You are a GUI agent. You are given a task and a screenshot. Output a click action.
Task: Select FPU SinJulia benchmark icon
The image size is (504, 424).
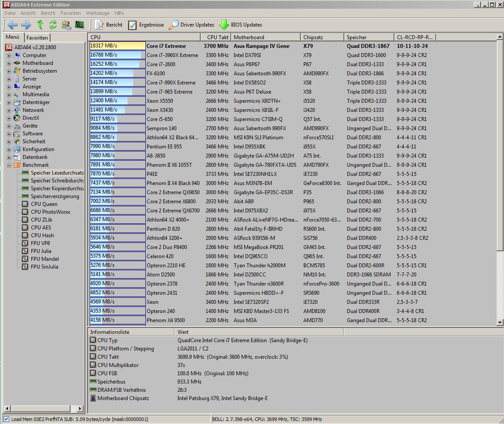point(25,266)
